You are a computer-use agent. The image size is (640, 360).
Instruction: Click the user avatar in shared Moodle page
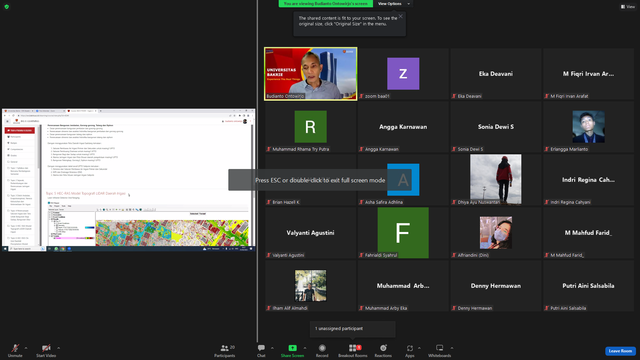point(245,121)
